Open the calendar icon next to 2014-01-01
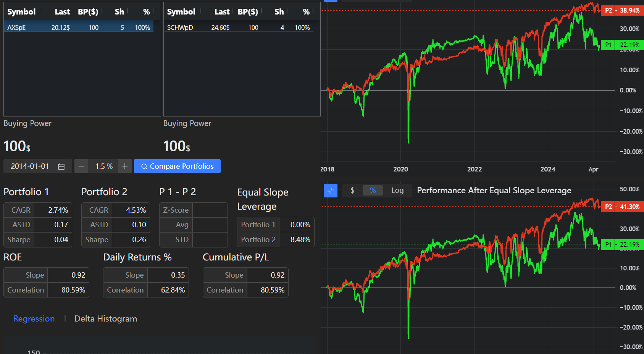This screenshot has height=354, width=644. tap(61, 166)
